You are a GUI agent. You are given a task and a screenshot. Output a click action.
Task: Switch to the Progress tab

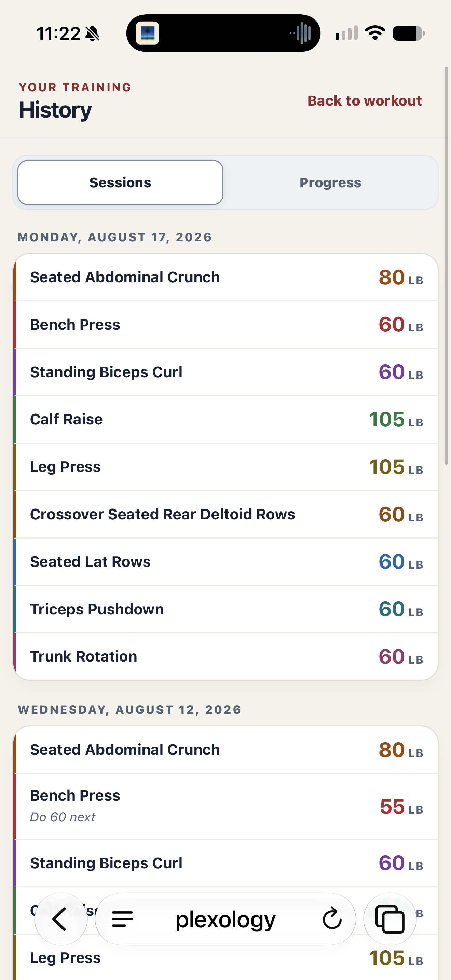click(x=330, y=182)
